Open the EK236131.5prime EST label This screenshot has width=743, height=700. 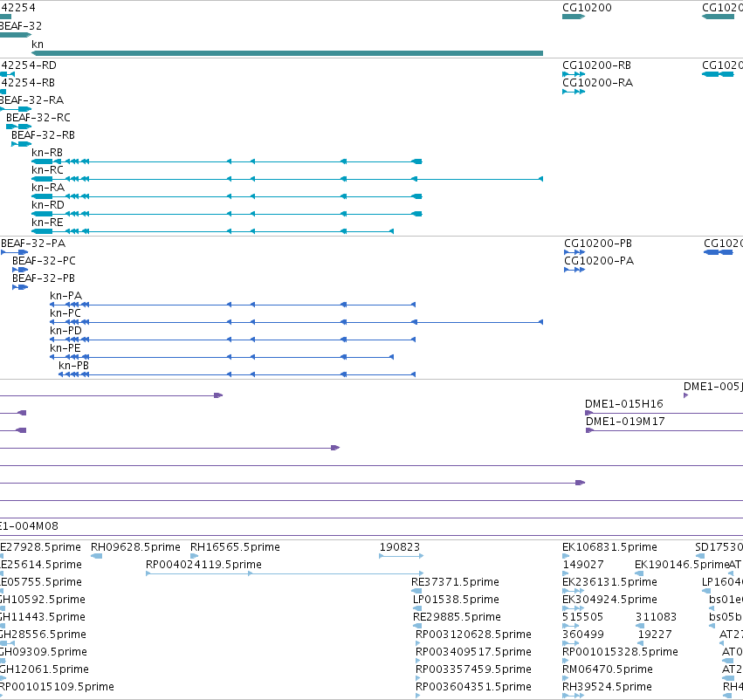click(609, 581)
